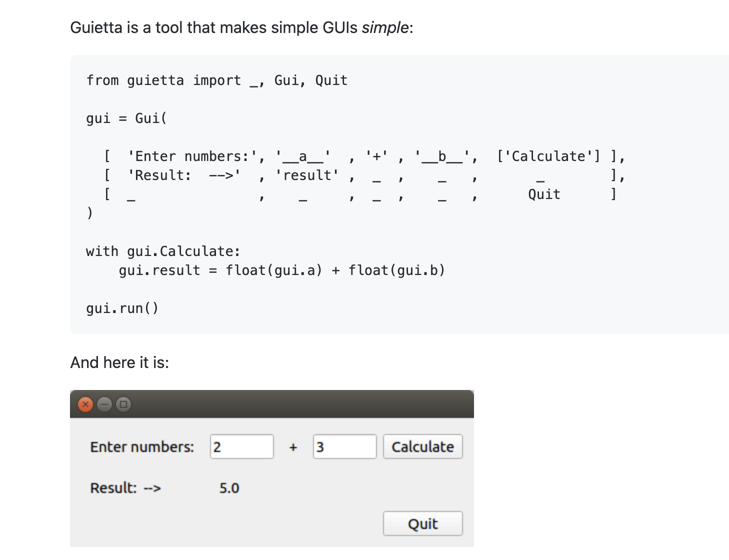Click the red close icon on the window

pos(85,405)
